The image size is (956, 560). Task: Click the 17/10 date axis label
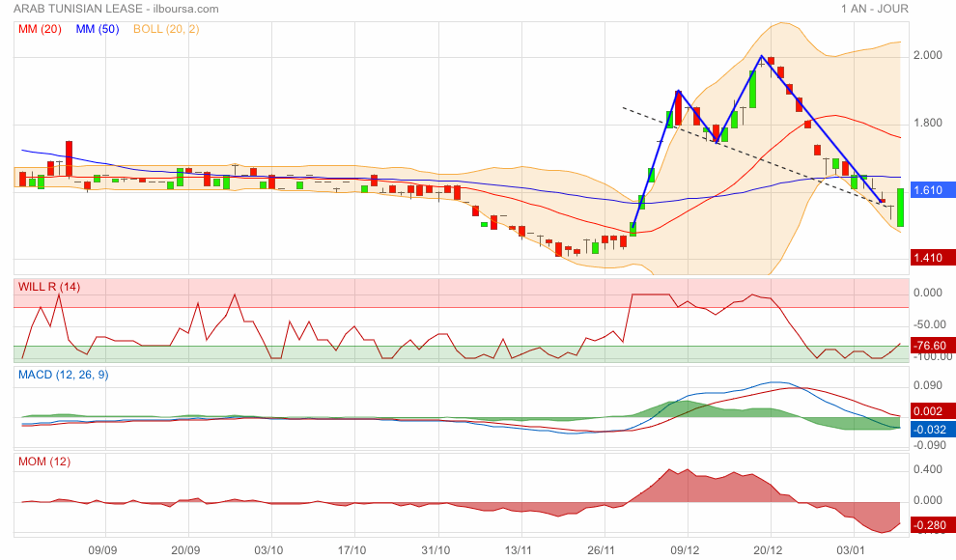point(351,550)
